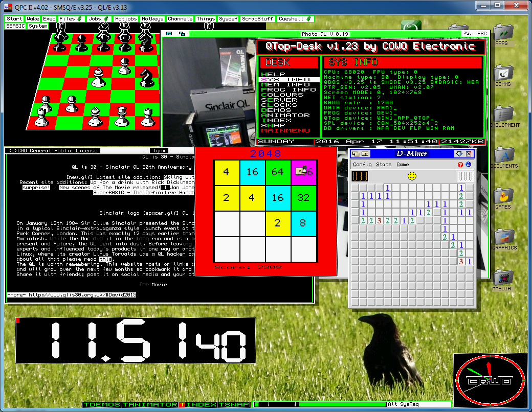This screenshot has width=532, height=412.
Task: Select SNAP in the DESK menu
Action: [273, 125]
